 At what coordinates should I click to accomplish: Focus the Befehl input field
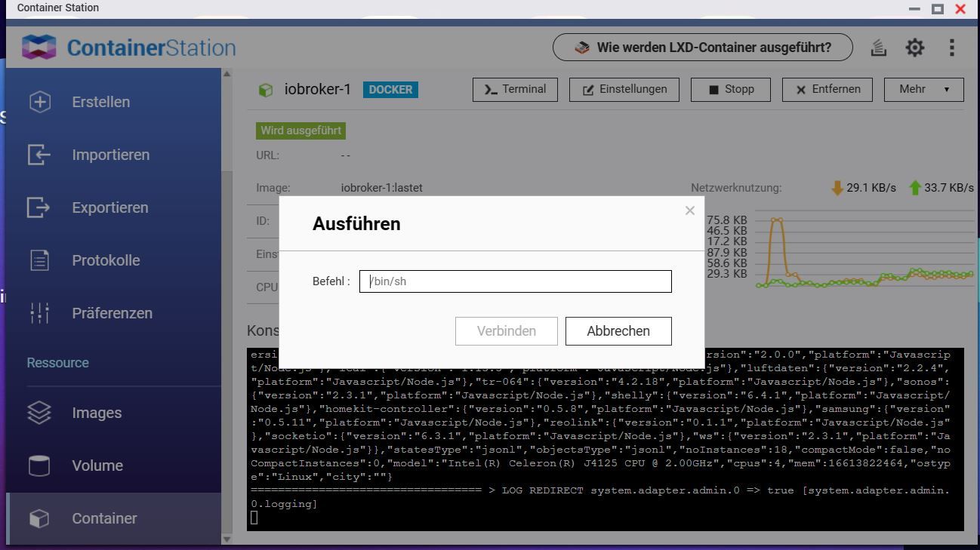pos(516,281)
